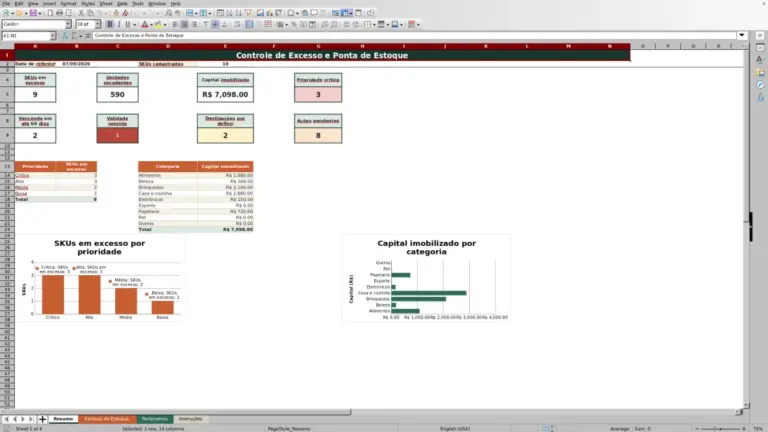The width and height of the screenshot is (768, 432).
Task: Toggle Wrap Text option
Action: tap(237, 24)
